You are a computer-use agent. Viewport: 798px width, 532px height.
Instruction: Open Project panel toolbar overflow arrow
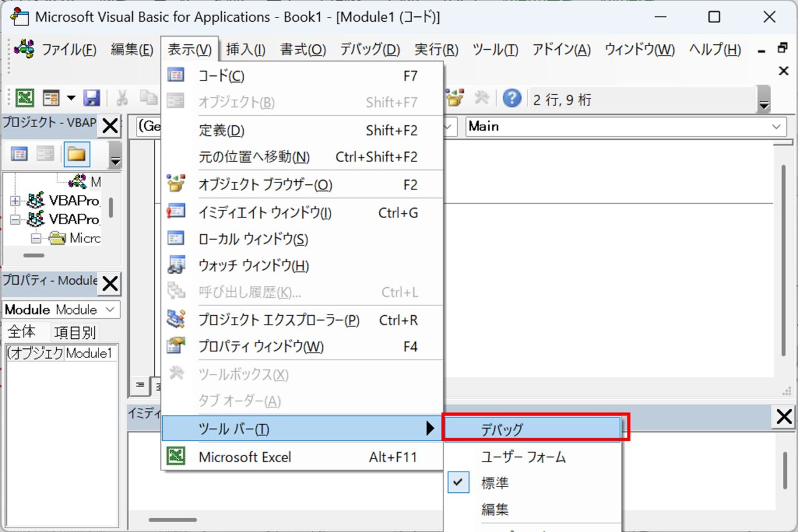(x=115, y=154)
